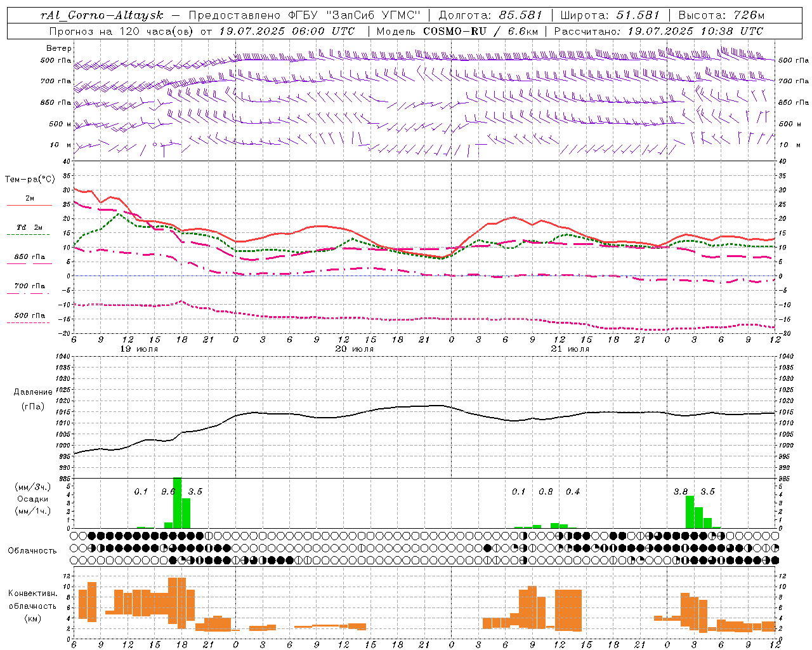The width and height of the screenshot is (812, 650).
Task: Click the station title rAl_Gorno-Altaysk
Action: click(x=103, y=15)
